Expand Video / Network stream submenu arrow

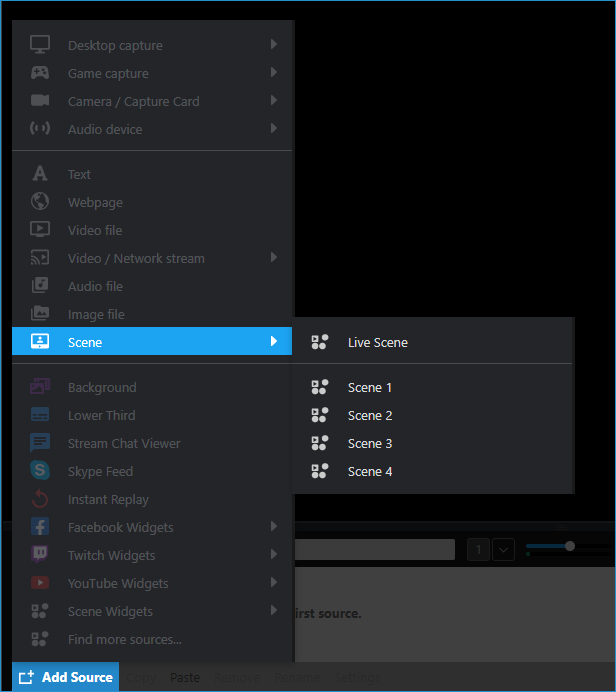[x=274, y=258]
